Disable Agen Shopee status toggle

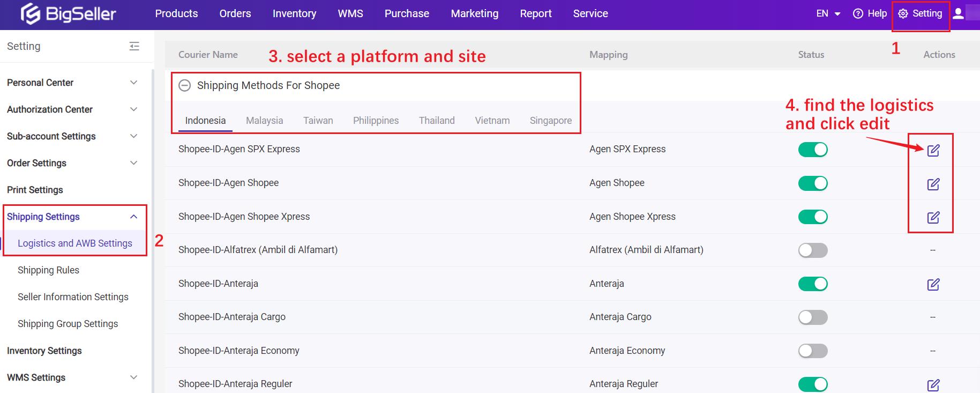point(813,183)
